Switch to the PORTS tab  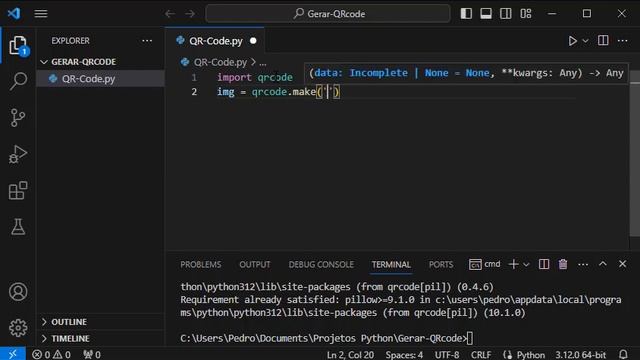(x=441, y=264)
